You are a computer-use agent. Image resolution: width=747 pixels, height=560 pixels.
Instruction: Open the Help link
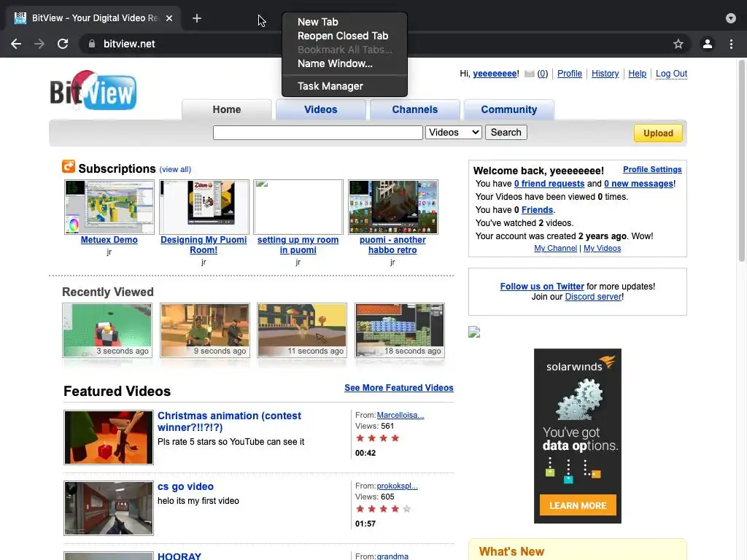(x=637, y=74)
